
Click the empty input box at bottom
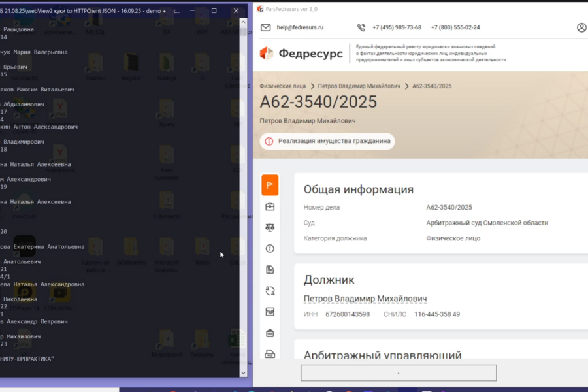[399, 372]
